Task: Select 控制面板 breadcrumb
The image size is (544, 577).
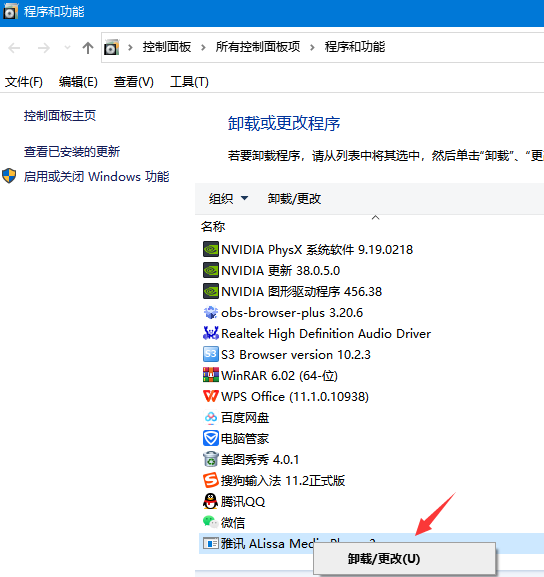Action: tap(167, 47)
